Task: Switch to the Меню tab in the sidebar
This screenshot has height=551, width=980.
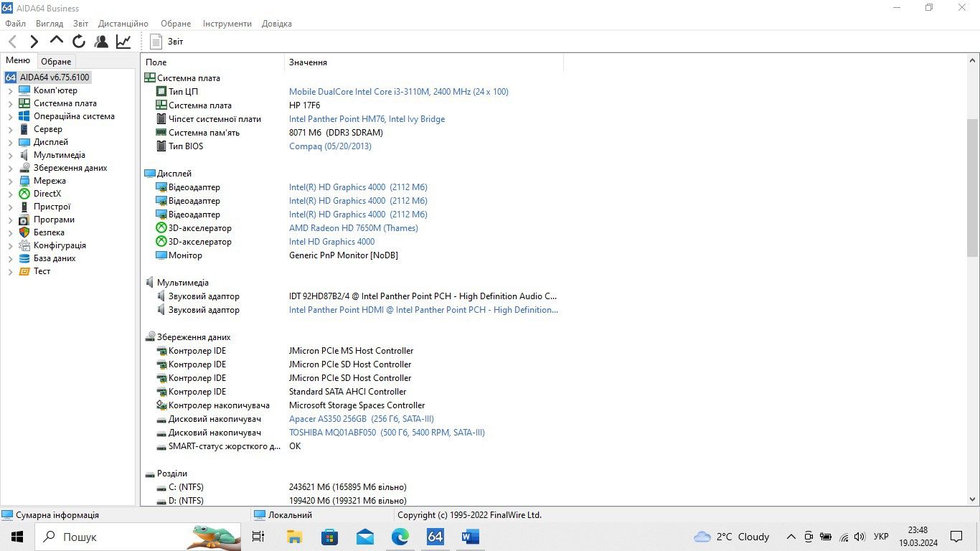Action: pyautogui.click(x=18, y=61)
